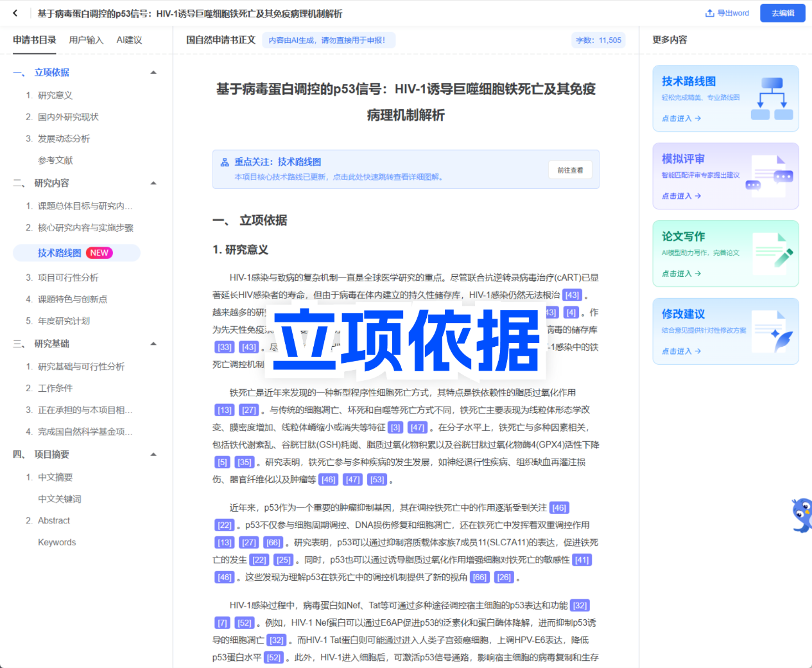Switch to the AI建议 tab
The width and height of the screenshot is (812, 668).
[x=129, y=40]
